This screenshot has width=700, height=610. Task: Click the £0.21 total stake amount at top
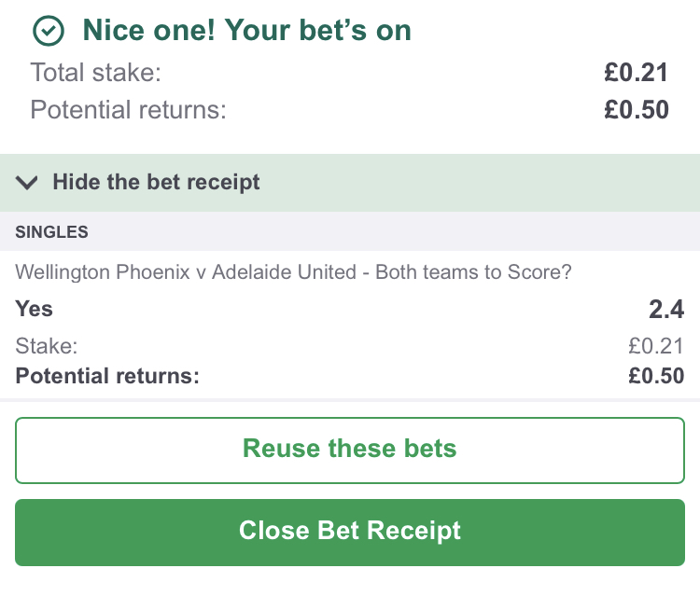point(637,72)
